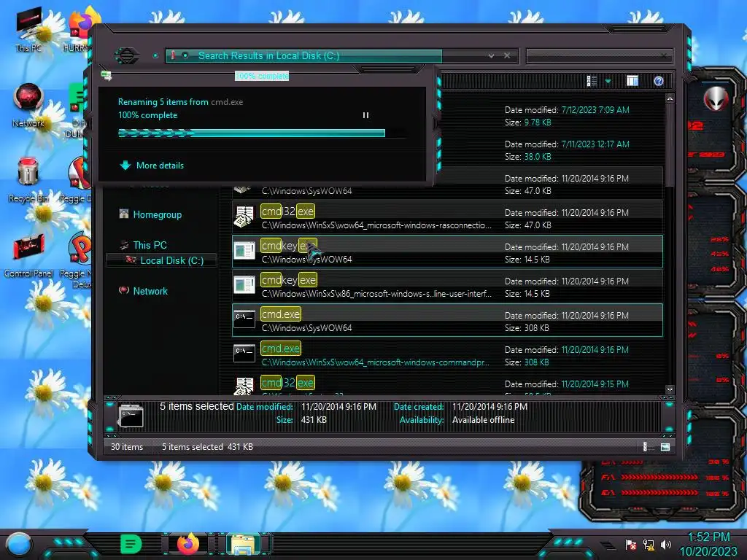Open the green chat app on taskbar
This screenshot has height=560, width=747.
click(x=131, y=544)
